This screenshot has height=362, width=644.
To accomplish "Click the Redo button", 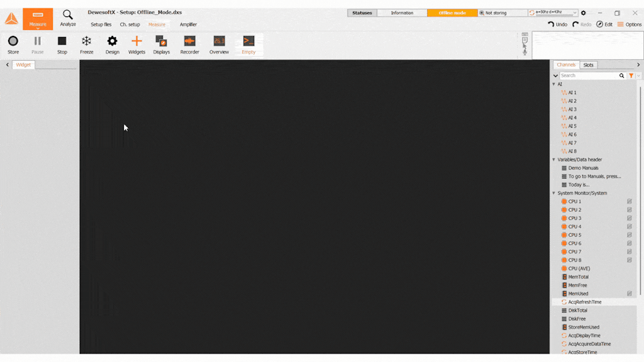I will 582,25.
